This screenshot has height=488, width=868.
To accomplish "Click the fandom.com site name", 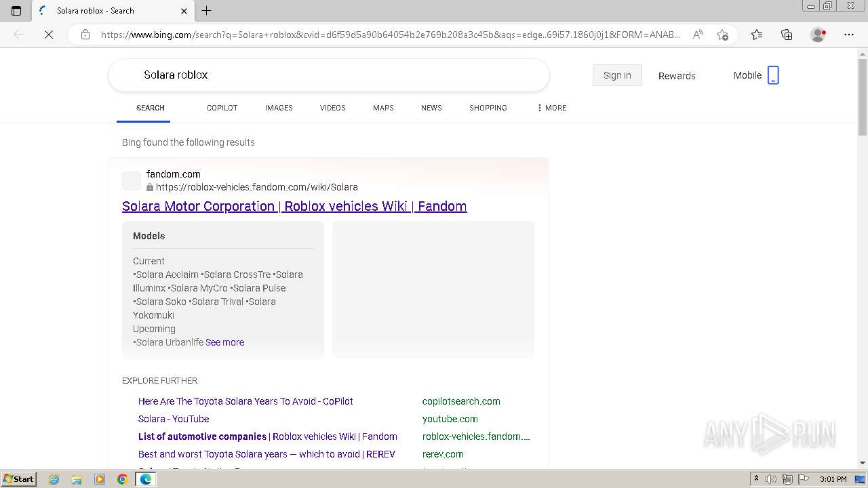I will click(174, 174).
